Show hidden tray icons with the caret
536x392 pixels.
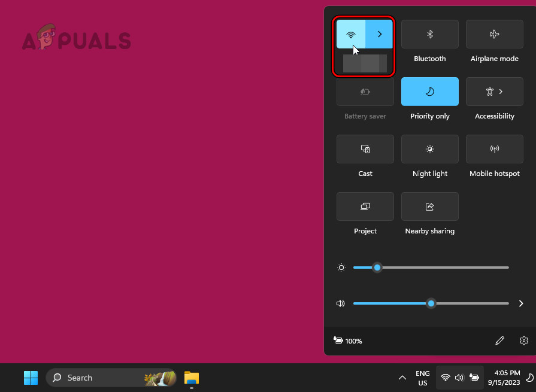tap(402, 378)
